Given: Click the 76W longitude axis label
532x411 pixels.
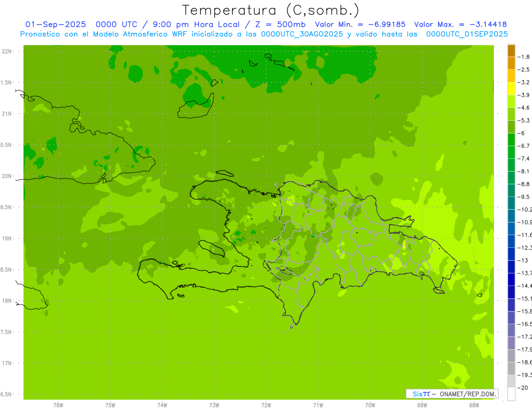Looking at the screenshot, I should (58, 405).
